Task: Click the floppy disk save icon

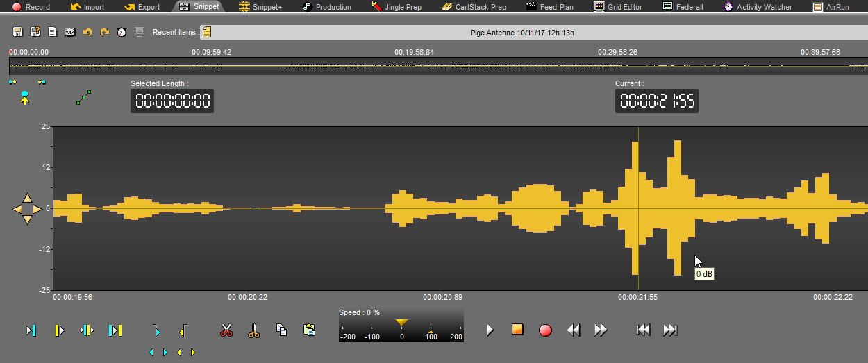Action: 18,33
